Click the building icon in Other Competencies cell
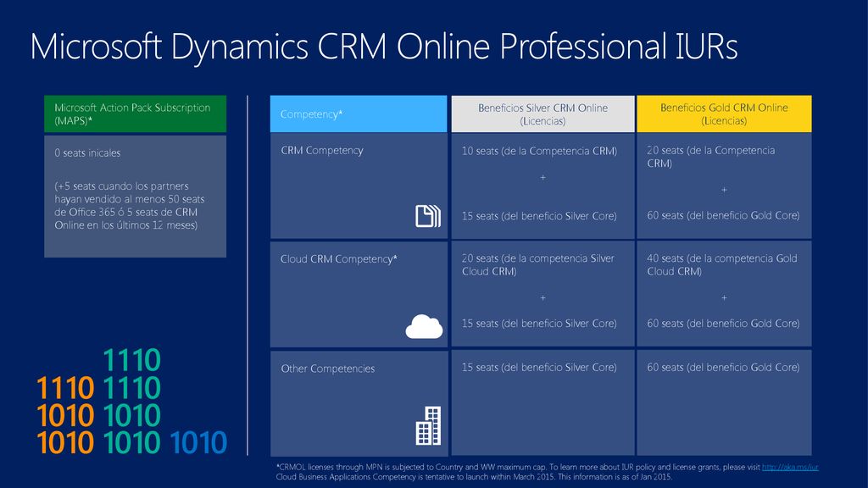Viewport: 868px width, 488px height. (428, 425)
